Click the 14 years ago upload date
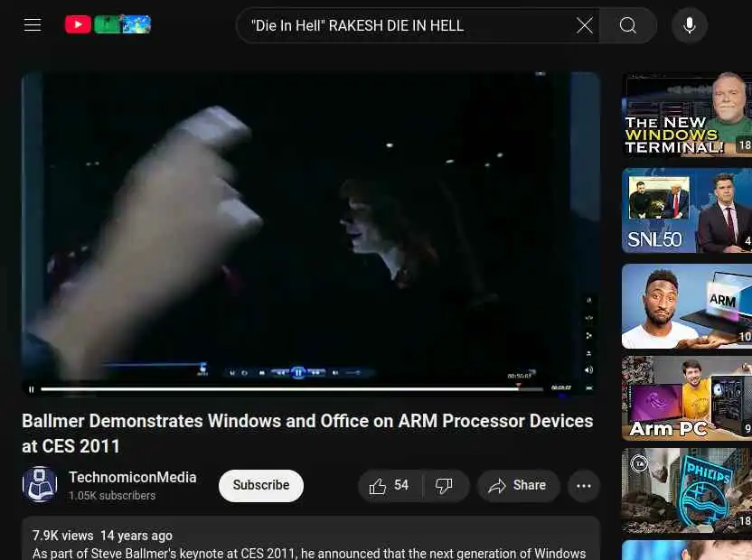Screen dimensions: 752x560 pos(136,536)
